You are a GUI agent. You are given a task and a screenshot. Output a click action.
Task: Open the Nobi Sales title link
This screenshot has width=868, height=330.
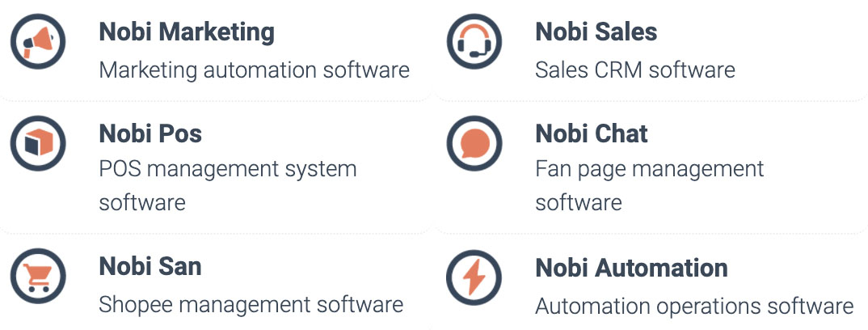click(x=596, y=32)
